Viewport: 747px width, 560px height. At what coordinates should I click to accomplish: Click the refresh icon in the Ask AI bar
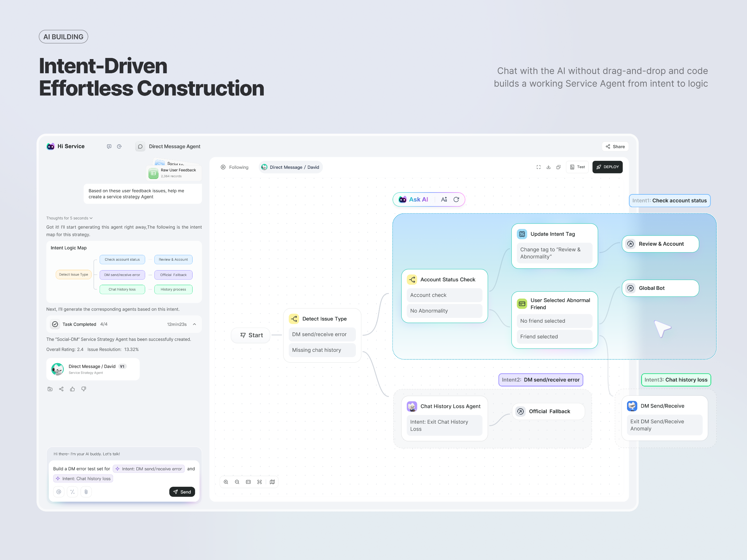pos(456,199)
